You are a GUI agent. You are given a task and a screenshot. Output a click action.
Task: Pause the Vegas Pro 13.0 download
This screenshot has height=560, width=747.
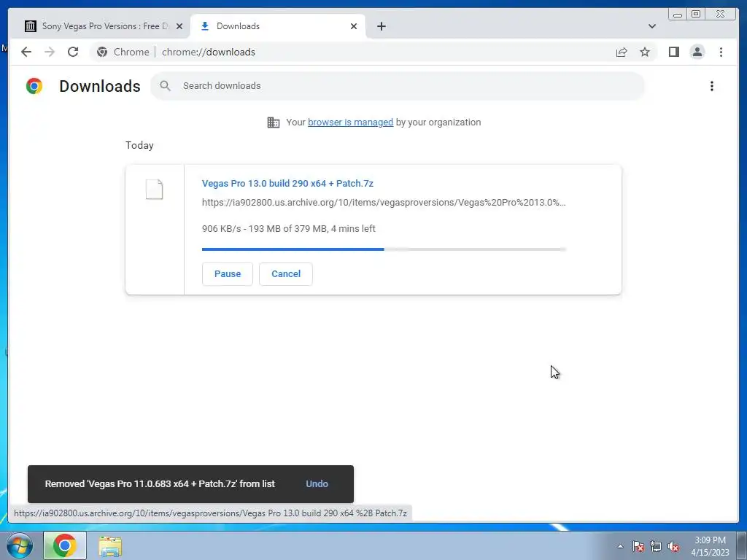pos(228,274)
